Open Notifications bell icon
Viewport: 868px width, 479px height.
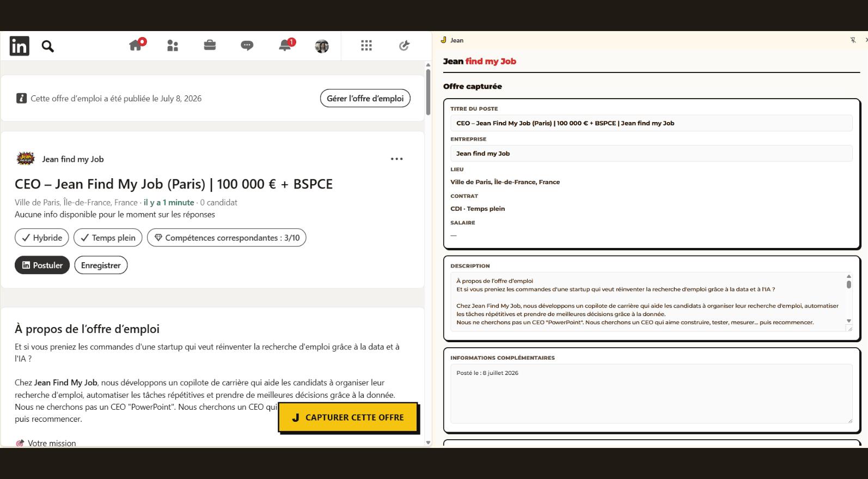285,46
